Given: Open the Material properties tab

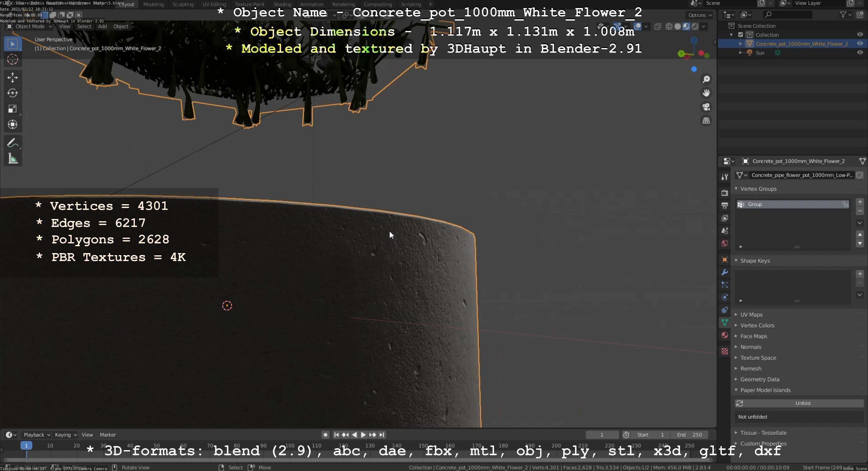Looking at the screenshot, I should pos(725,335).
